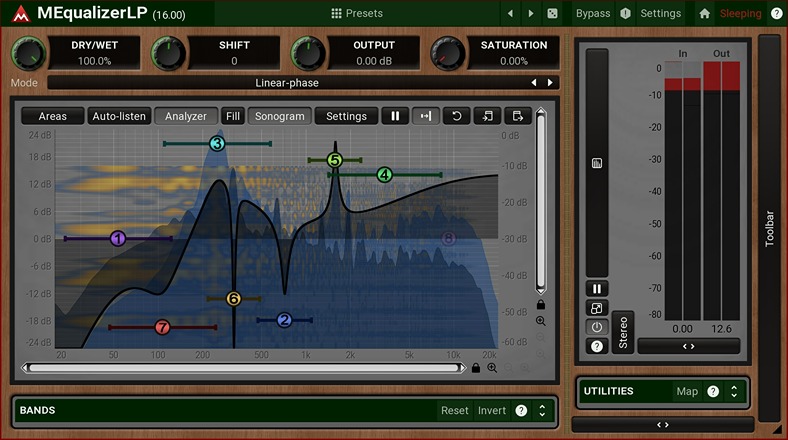Toggle the Sonogram display
Screen dimensions: 788x440
(x=279, y=116)
